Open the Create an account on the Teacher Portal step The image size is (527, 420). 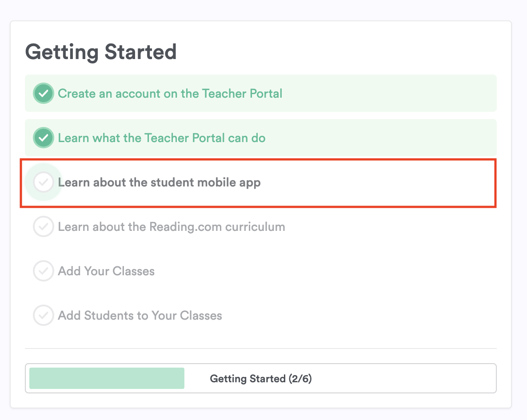[x=170, y=94]
